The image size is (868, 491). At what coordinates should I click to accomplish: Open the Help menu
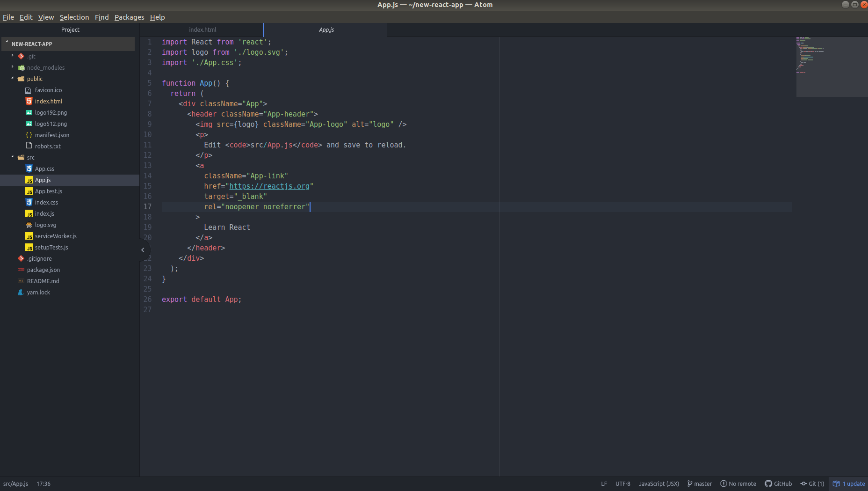157,17
